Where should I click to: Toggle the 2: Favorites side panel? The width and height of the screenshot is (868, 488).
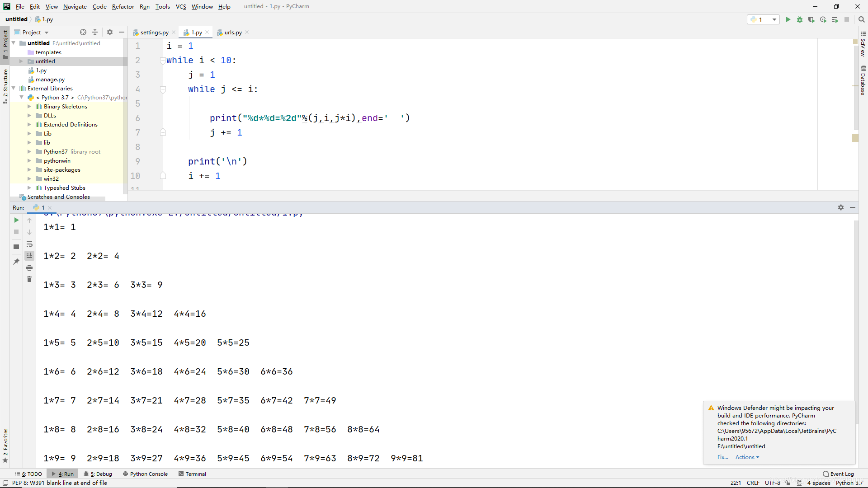pyautogui.click(x=5, y=445)
